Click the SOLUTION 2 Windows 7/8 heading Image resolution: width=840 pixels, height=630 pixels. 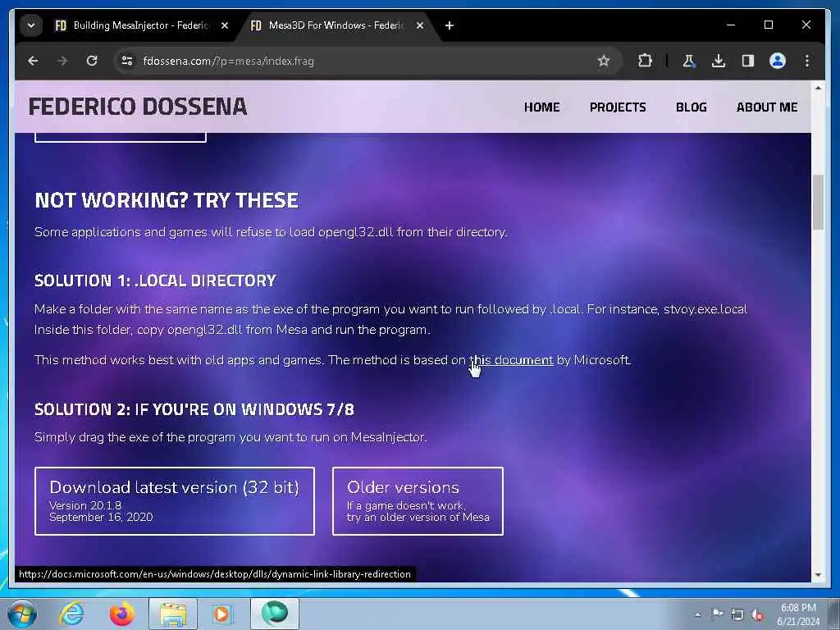(194, 409)
